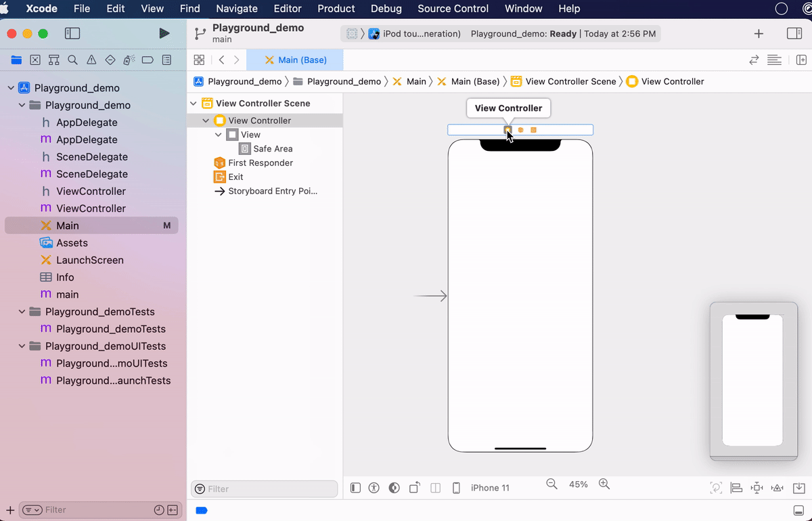This screenshot has width=812, height=521.
Task: Zoom out of the storyboard canvas
Action: click(x=551, y=484)
